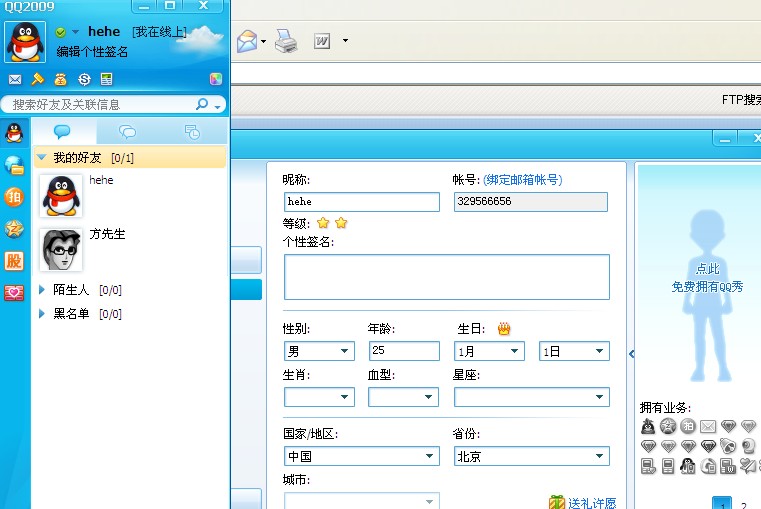
Task: Click first black penguin service icon under 拥有业务
Action: click(x=648, y=426)
